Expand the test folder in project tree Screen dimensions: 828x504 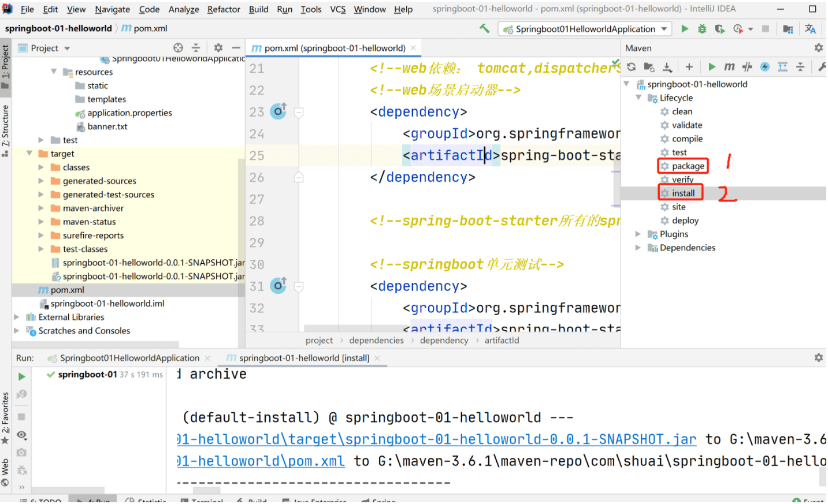click(x=41, y=140)
